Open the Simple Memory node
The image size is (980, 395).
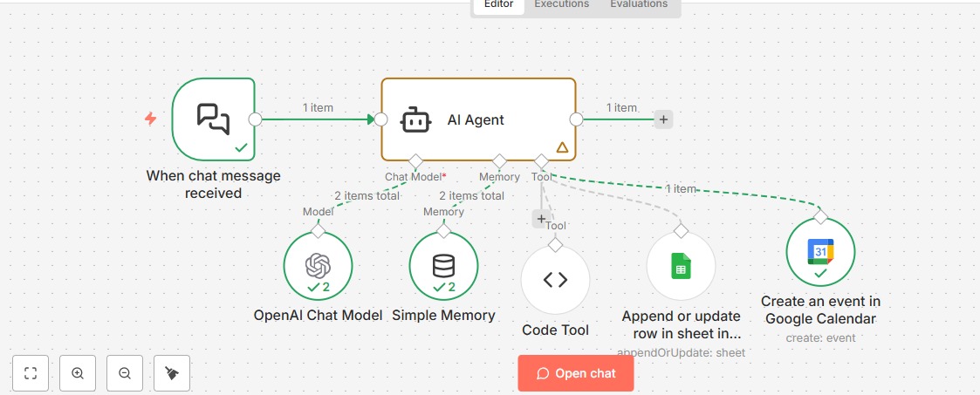point(444,267)
